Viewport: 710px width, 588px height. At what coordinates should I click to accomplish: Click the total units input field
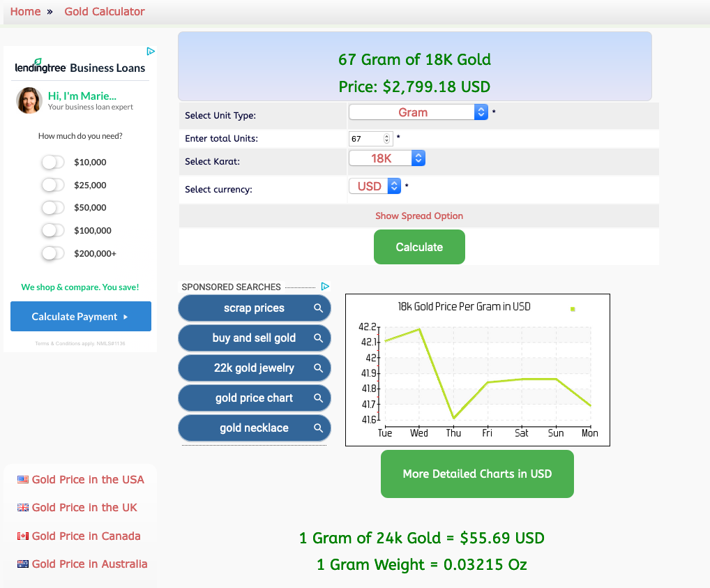click(x=366, y=138)
